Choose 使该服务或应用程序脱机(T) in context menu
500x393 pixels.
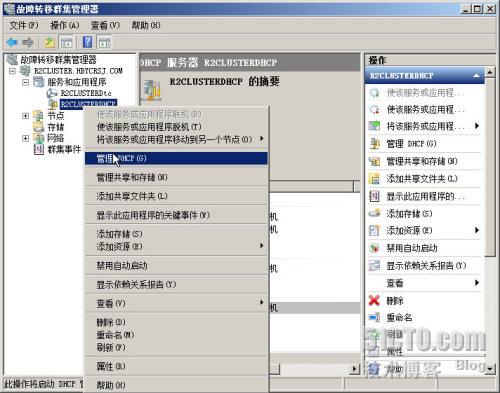(x=176, y=127)
